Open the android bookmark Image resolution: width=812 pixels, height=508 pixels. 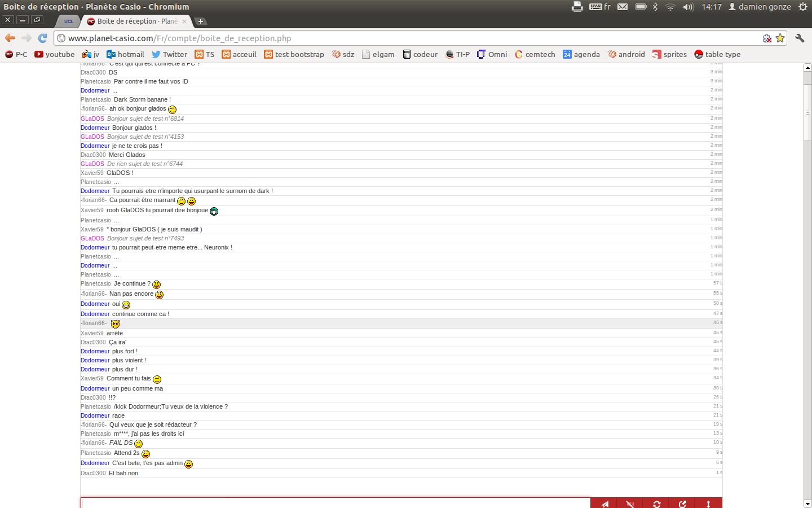pos(626,54)
